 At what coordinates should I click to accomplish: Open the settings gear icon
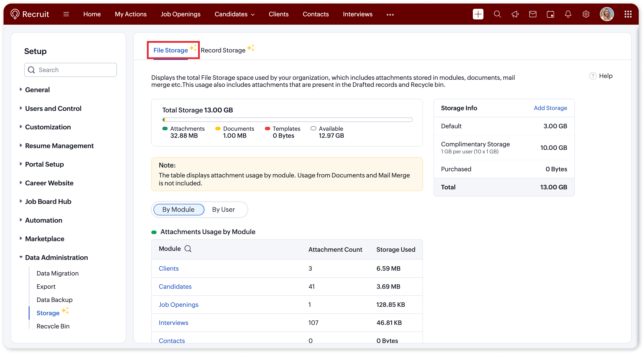[x=586, y=14]
